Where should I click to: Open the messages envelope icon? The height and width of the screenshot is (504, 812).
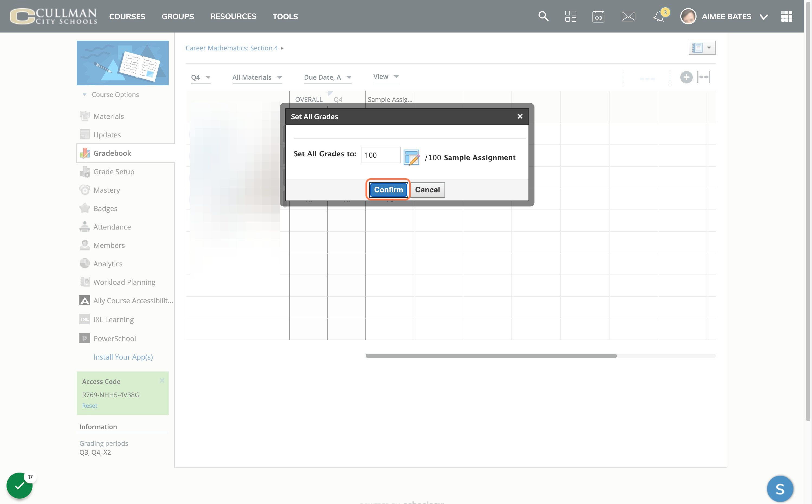click(628, 16)
